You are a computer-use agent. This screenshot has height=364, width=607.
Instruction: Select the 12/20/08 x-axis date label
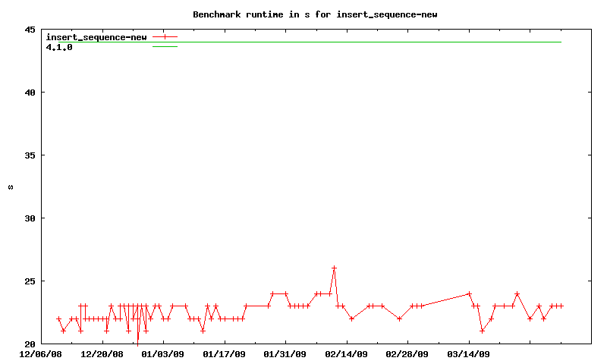click(x=102, y=353)
